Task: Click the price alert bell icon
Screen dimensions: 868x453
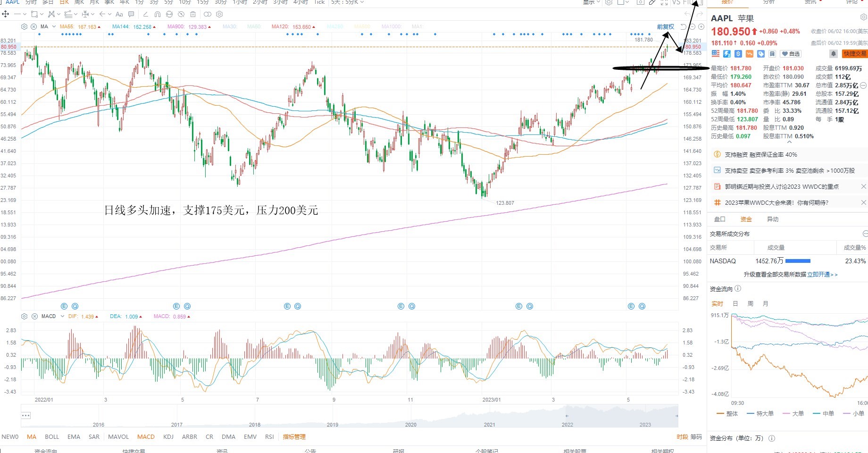Action: point(834,54)
